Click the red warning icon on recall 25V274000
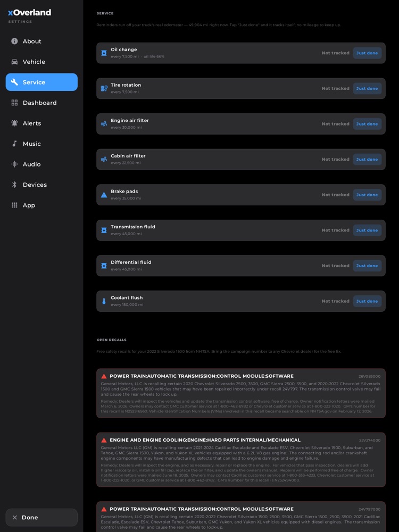This screenshot has width=399, height=532. (104, 440)
